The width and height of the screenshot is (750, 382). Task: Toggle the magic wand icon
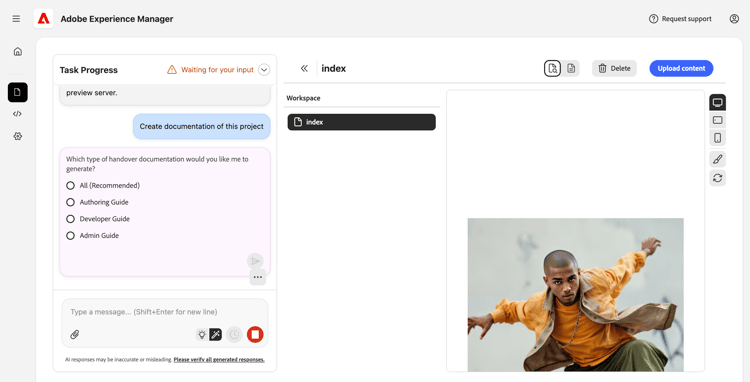click(215, 335)
